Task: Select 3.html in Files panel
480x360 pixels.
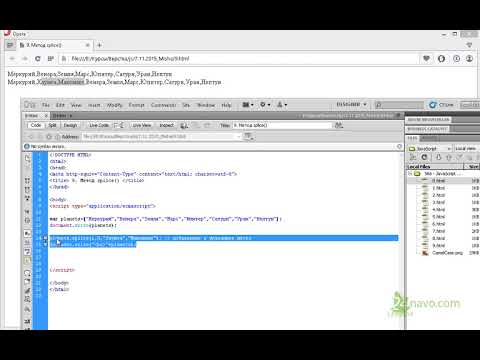Action: 438,202
